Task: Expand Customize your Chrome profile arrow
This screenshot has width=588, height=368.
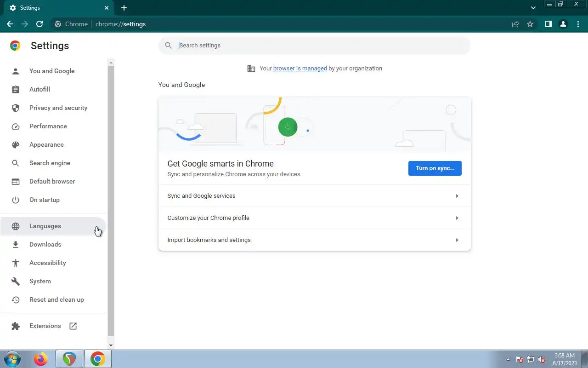Action: click(x=457, y=218)
